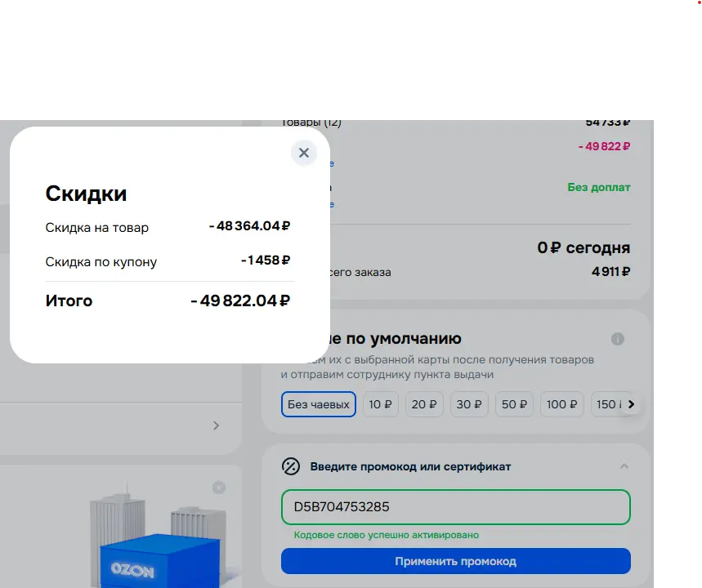This screenshot has height=588, width=702.
Task: Choose the 10 ₽ tip
Action: 380,404
